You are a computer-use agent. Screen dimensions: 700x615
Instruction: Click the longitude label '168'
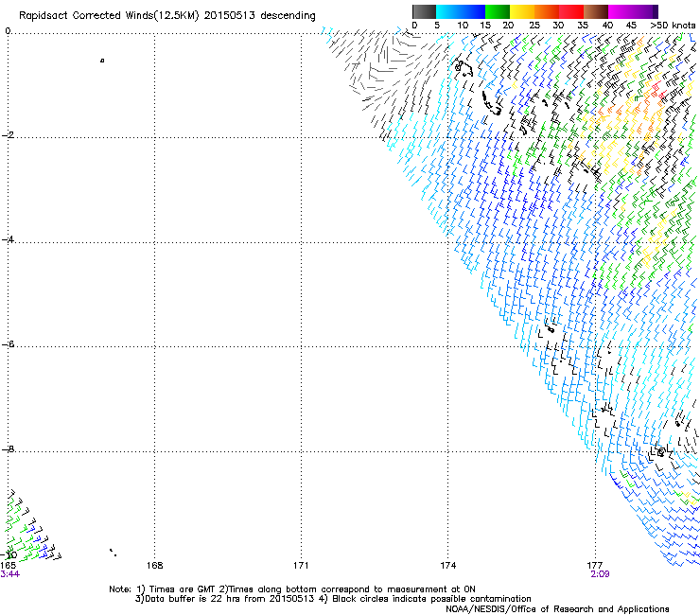(x=154, y=565)
